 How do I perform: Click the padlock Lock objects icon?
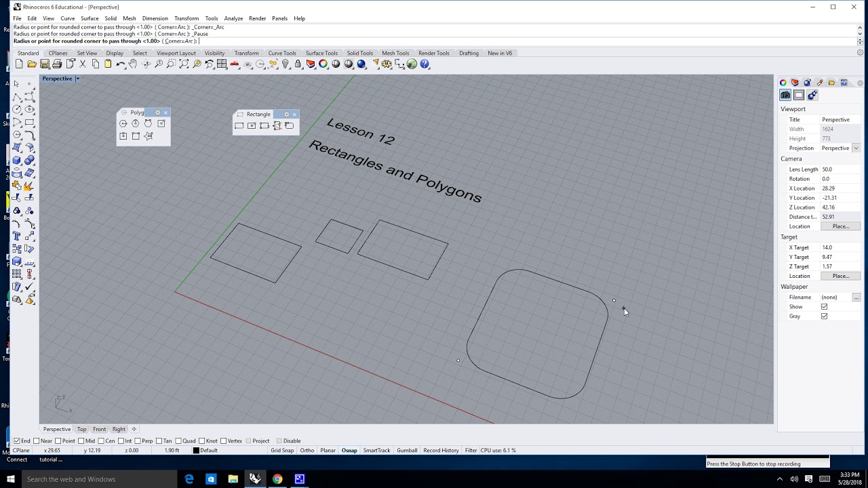298,64
